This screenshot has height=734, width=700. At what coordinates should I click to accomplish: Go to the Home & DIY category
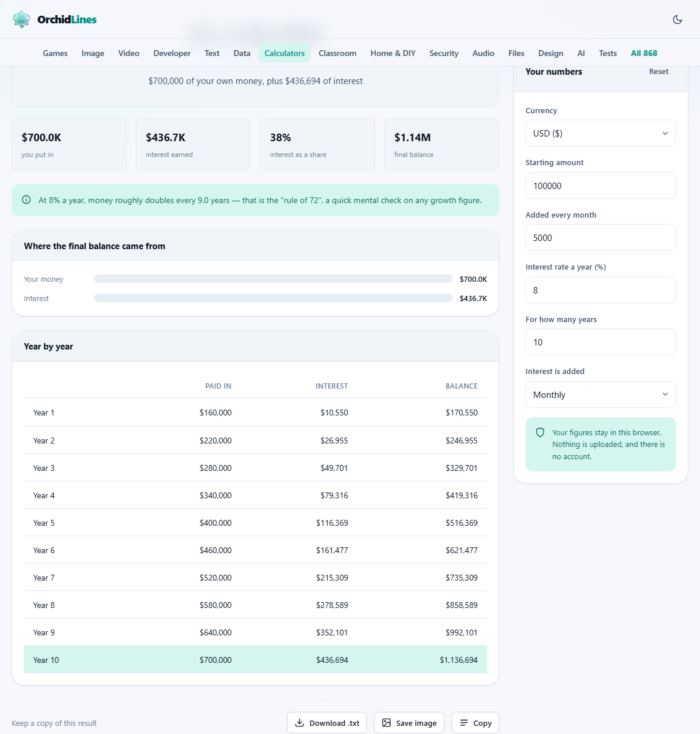point(393,53)
